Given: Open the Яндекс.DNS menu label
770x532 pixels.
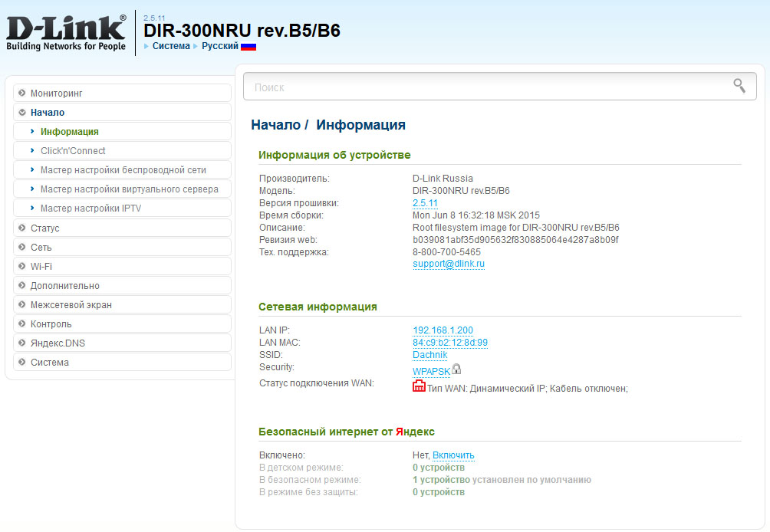Looking at the screenshot, I should pos(58,343).
